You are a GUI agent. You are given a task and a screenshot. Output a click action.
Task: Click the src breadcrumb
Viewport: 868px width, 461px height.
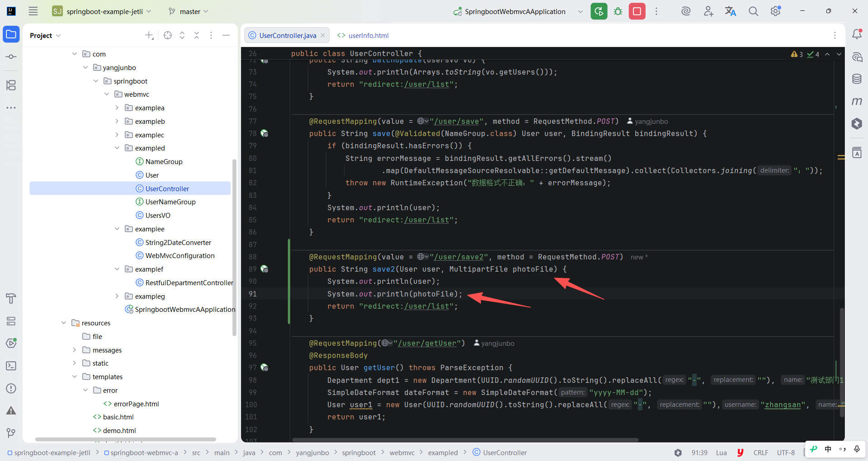pyautogui.click(x=196, y=452)
